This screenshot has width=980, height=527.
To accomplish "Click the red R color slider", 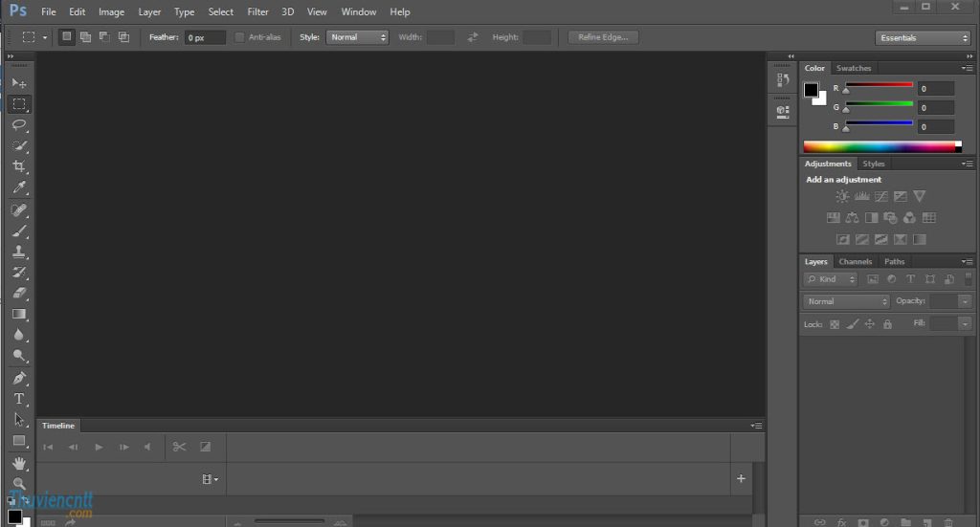I will pyautogui.click(x=879, y=86).
